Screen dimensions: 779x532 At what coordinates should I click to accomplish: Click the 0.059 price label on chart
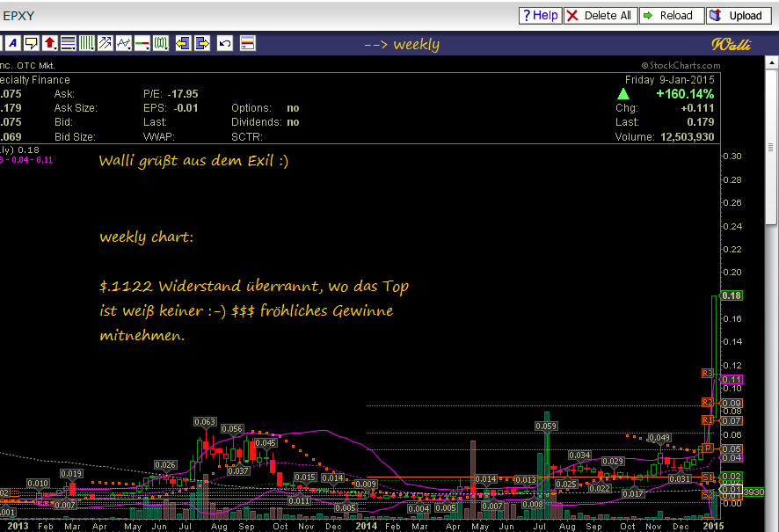click(x=546, y=426)
